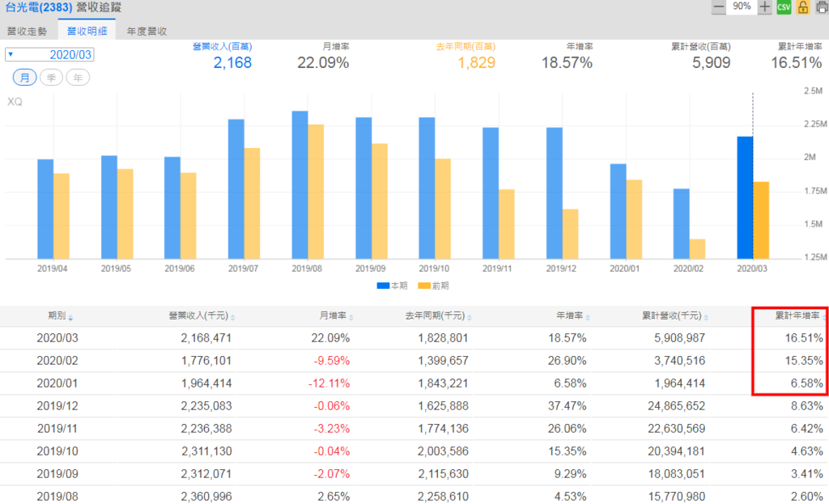
Task: Click the 2020/01 axis label
Action: pos(624,269)
